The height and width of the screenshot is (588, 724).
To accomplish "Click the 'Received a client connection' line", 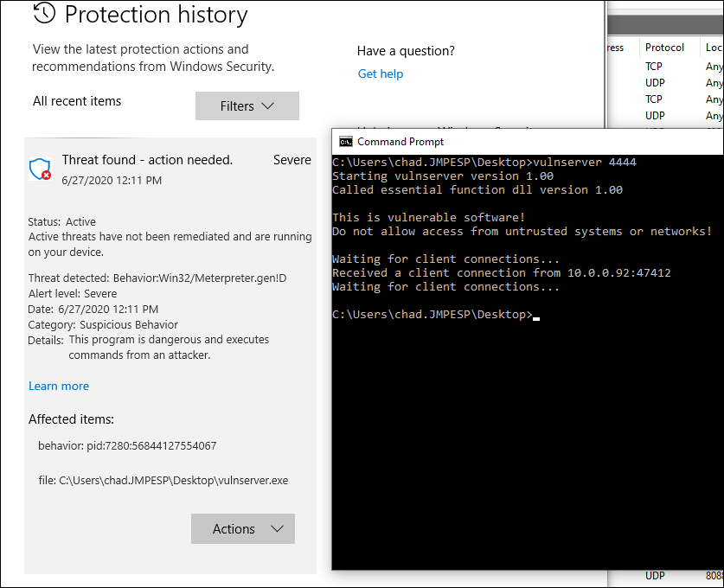I will (x=502, y=272).
